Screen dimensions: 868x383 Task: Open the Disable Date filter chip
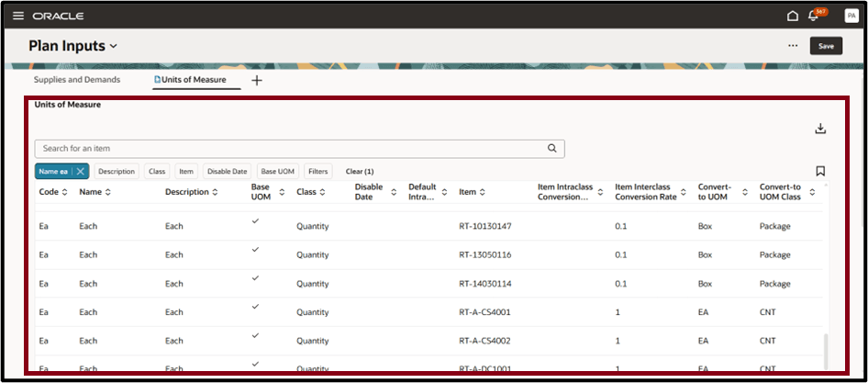click(227, 171)
